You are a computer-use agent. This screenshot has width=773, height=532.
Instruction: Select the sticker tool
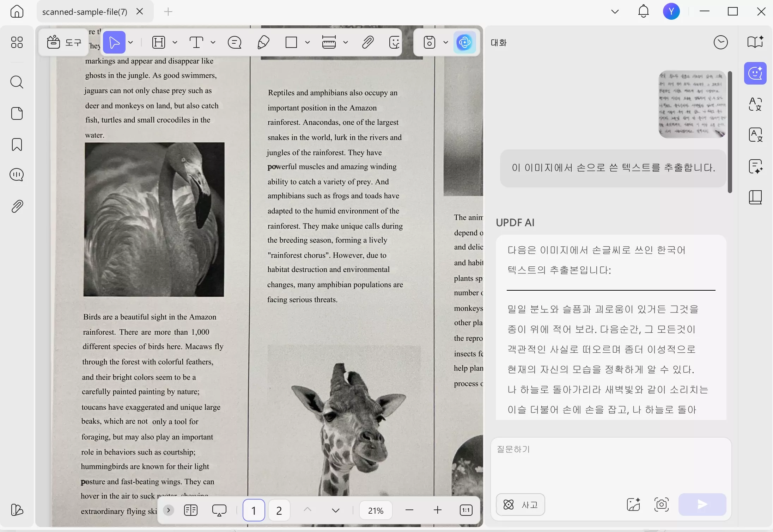[394, 42]
